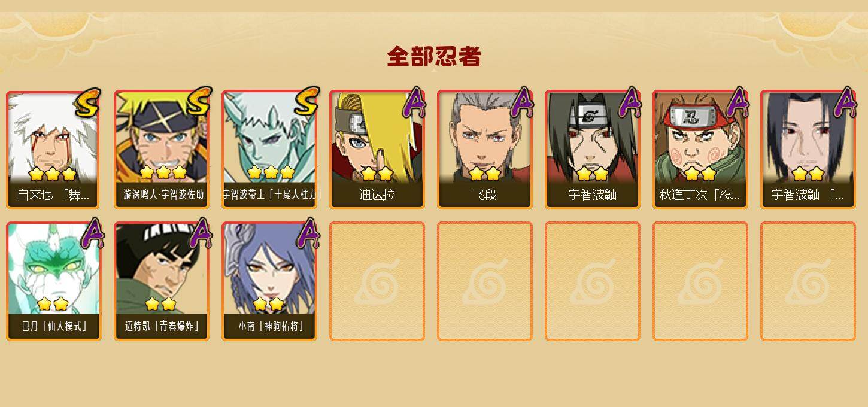Click the 全部忍者 section heading
The image size is (868, 407).
tap(434, 56)
